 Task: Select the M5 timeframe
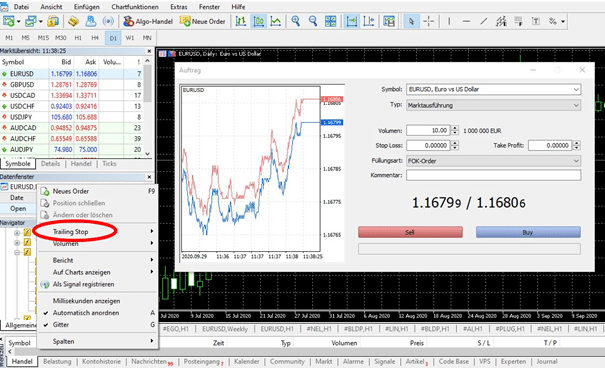click(x=25, y=38)
